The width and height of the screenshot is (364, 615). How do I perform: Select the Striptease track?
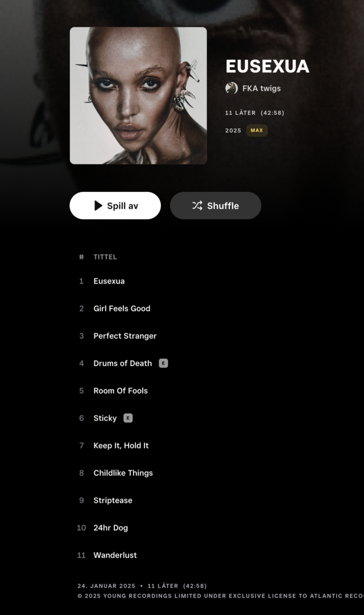[x=113, y=501]
